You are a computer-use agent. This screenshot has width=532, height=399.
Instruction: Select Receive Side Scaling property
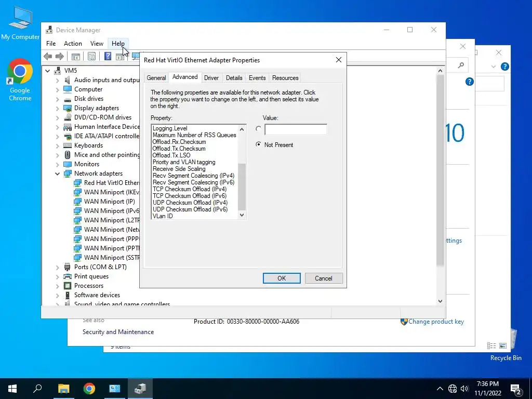tap(179, 169)
